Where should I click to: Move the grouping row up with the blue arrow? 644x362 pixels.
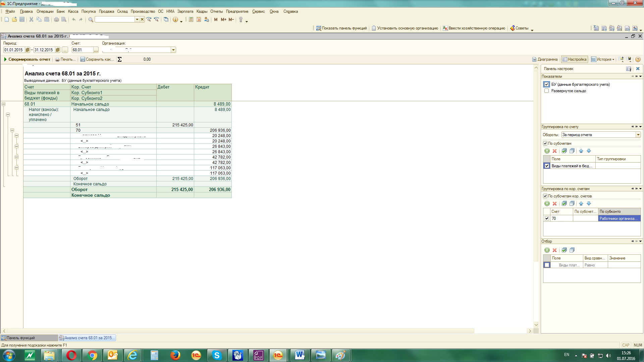click(x=581, y=151)
